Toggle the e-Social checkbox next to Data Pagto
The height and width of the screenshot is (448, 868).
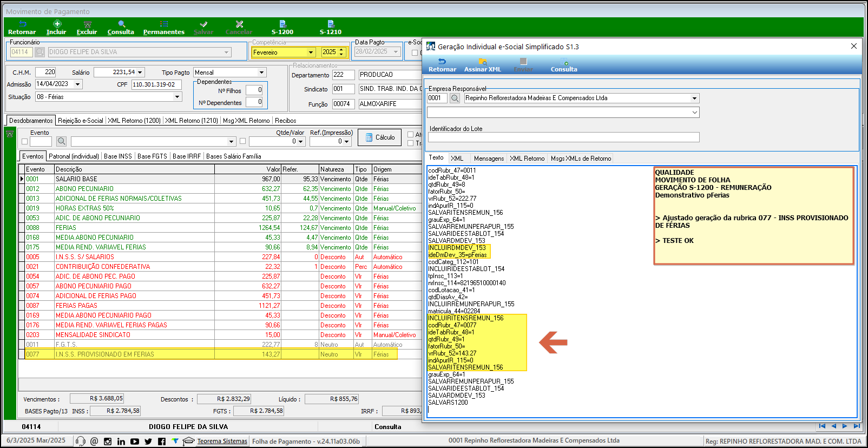click(415, 52)
